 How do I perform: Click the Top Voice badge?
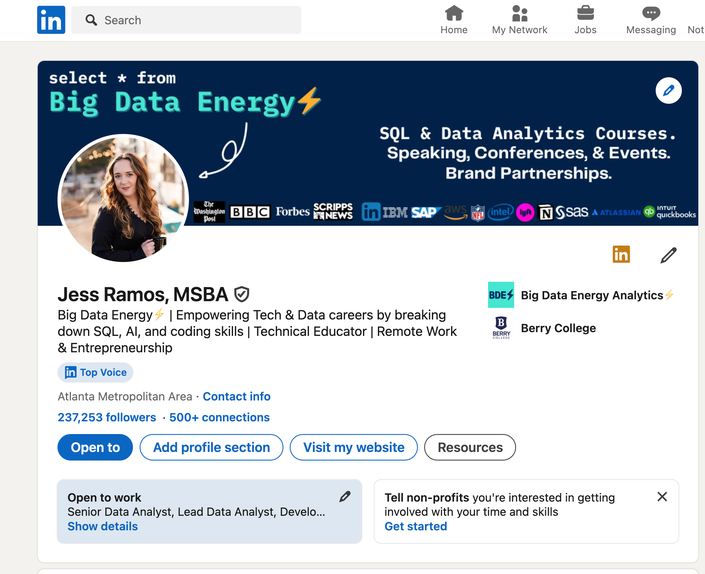click(x=95, y=372)
